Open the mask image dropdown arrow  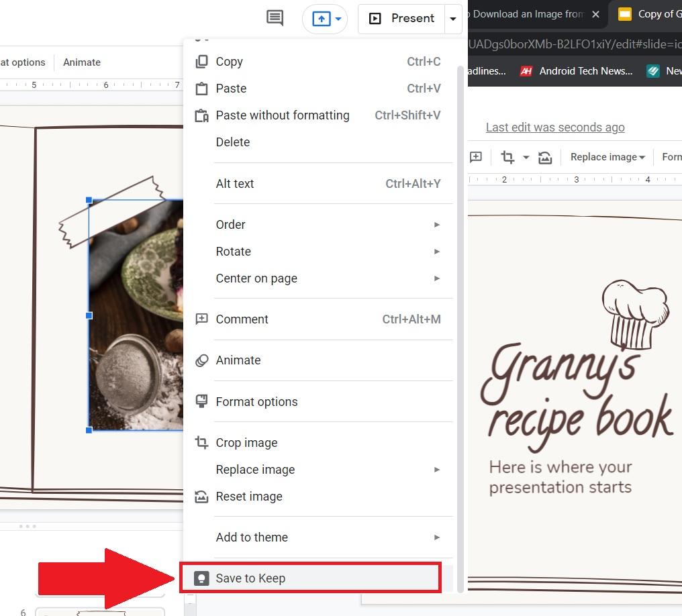pos(526,157)
